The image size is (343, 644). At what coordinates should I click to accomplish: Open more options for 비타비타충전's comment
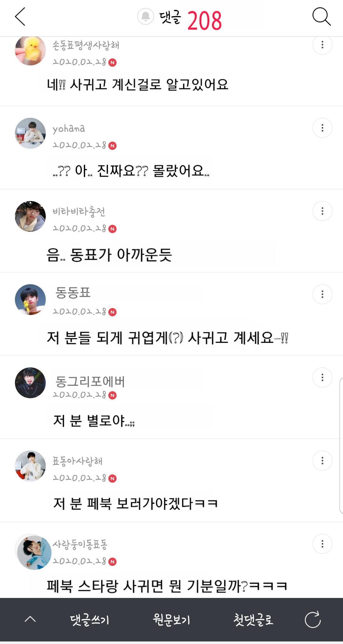322,211
